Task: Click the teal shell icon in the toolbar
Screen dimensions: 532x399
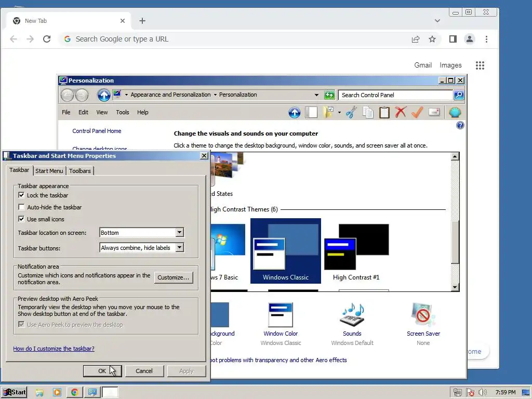Action: [455, 112]
